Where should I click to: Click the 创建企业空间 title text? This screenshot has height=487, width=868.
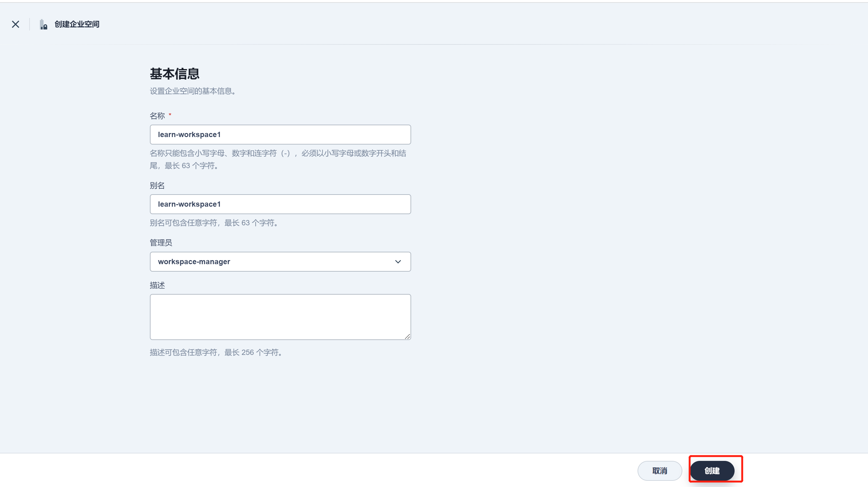click(77, 24)
